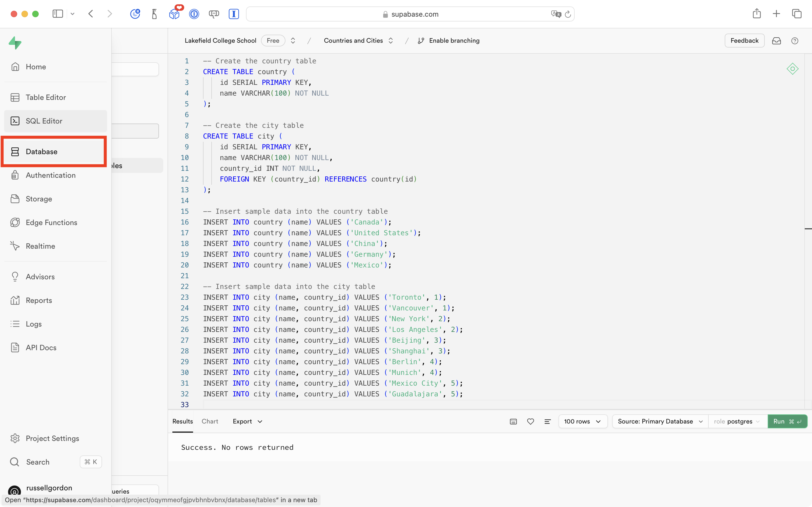The height and width of the screenshot is (507, 812).
Task: Click the green AI assistant diamond icon
Action: (x=792, y=69)
